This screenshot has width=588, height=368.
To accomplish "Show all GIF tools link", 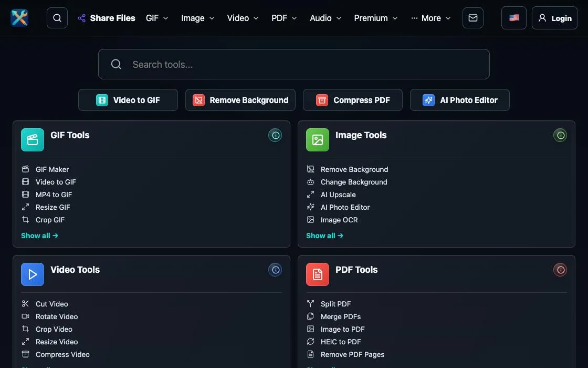I will (x=39, y=236).
